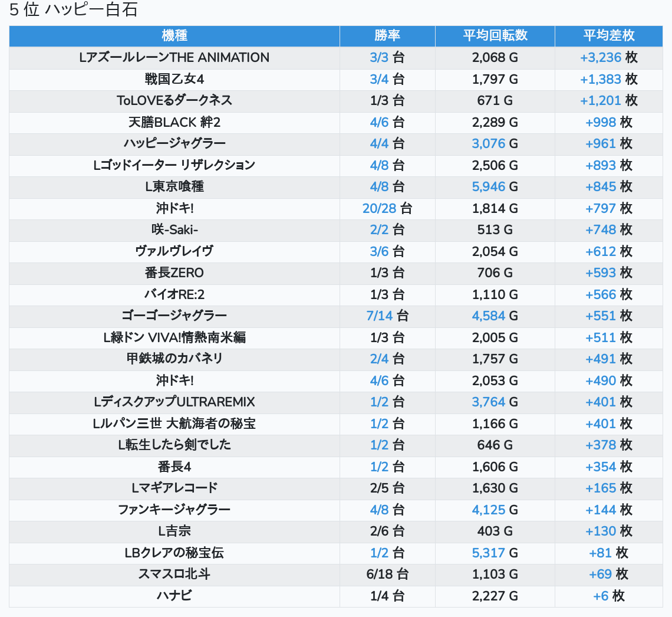Select the 2/5 台 win rate cell
This screenshot has height=617, width=672.
pyautogui.click(x=387, y=488)
